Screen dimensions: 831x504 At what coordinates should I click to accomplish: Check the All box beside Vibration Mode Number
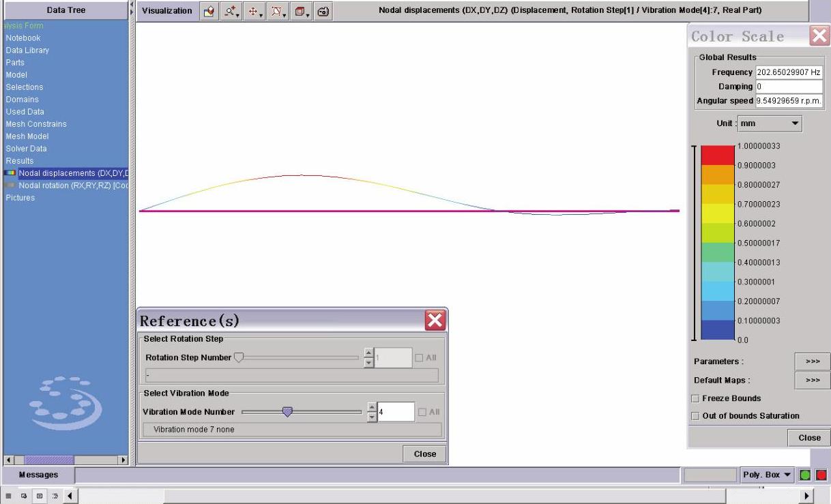[422, 412]
